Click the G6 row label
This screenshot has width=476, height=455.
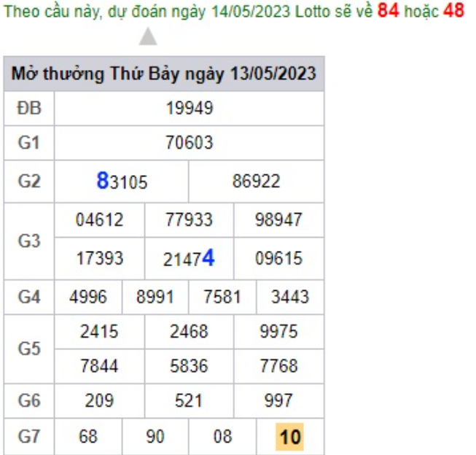(29, 400)
